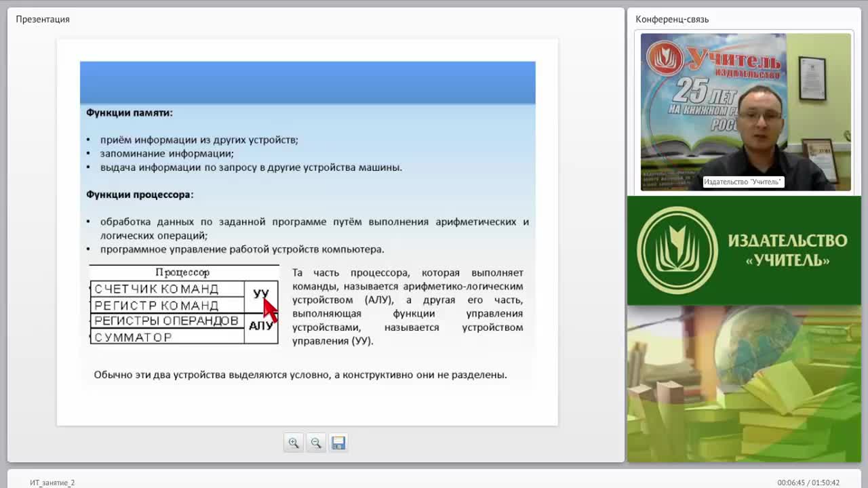
Task: Click the 'РЕГИСТР КОМАНД' table cell
Action: click(x=167, y=305)
